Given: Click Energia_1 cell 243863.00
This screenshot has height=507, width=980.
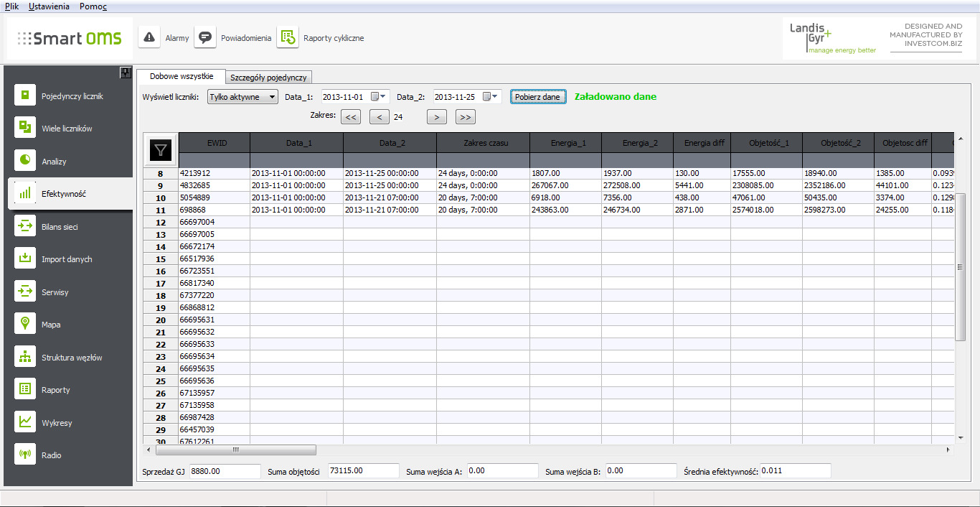Looking at the screenshot, I should [x=566, y=210].
